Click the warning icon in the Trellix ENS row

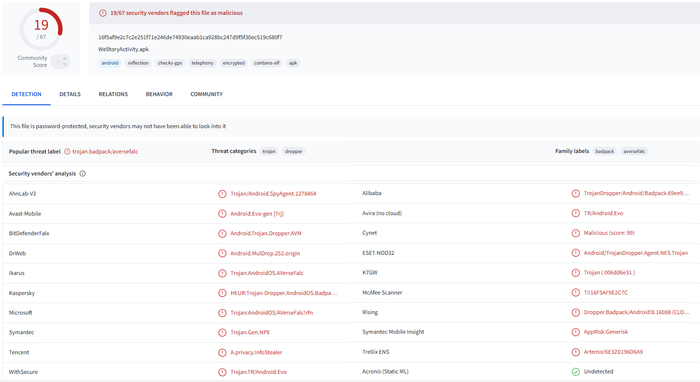click(x=576, y=352)
